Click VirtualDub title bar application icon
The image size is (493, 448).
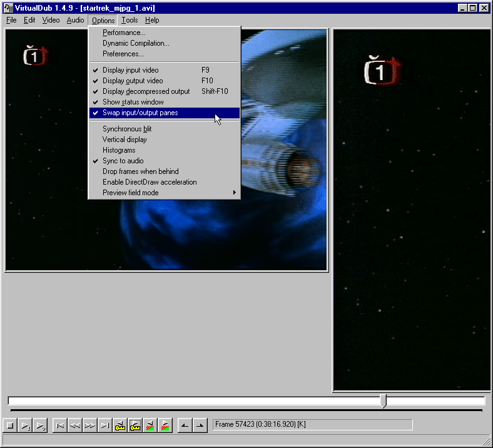[9, 8]
